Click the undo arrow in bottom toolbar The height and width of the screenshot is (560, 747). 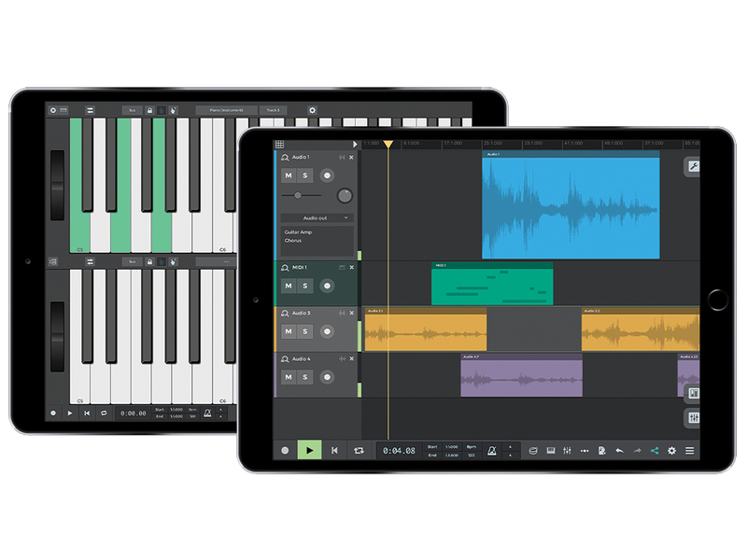(x=618, y=451)
